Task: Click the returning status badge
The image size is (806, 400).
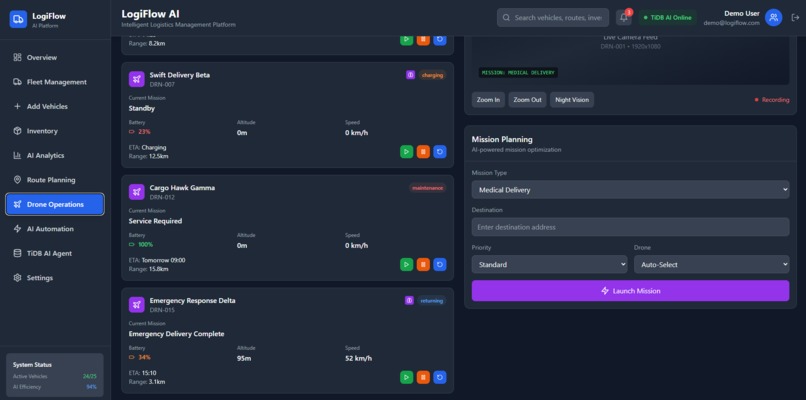Action: pos(432,301)
